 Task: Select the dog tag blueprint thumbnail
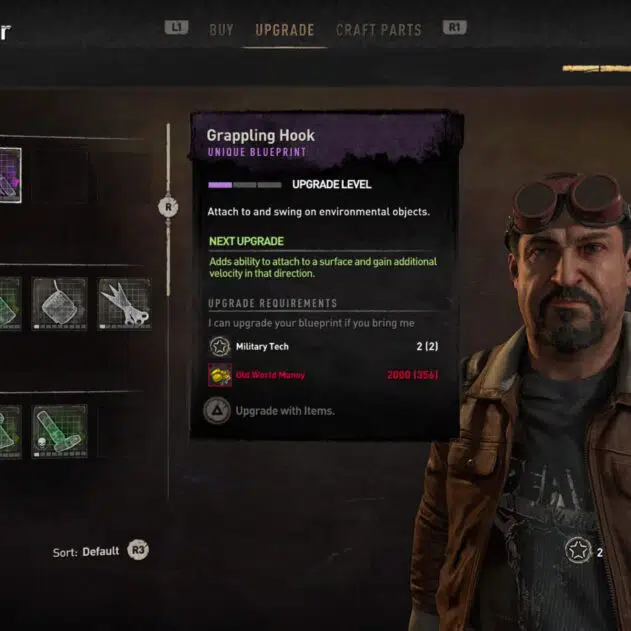[x=60, y=304]
